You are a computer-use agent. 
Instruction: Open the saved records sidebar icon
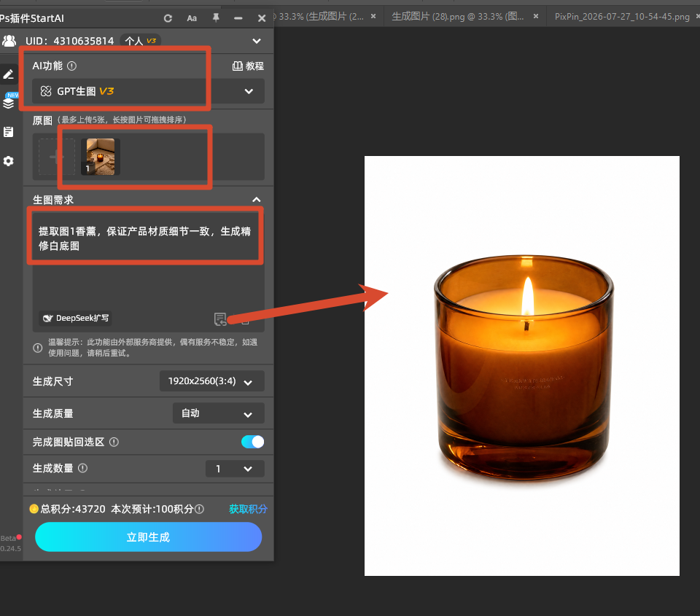click(9, 132)
